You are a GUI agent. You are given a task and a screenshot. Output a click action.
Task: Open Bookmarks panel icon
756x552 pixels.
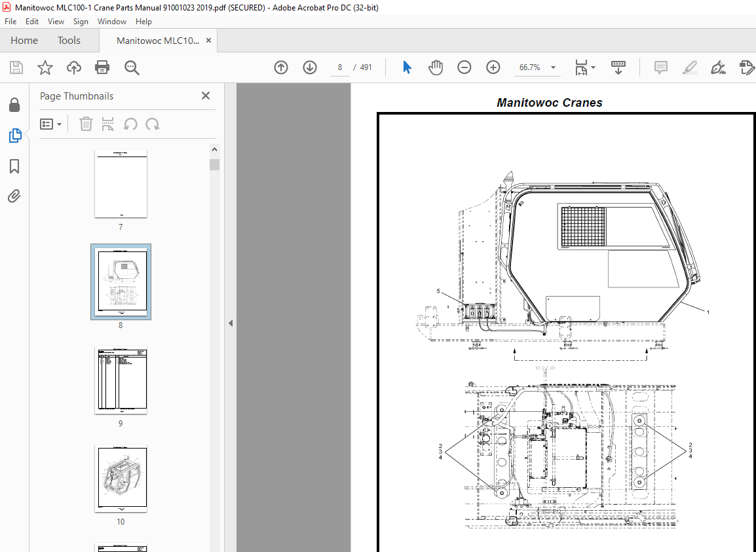pos(14,166)
